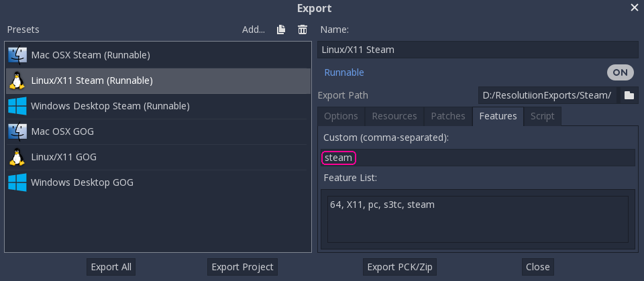Click the preset Name input field
The image size is (644, 281).
[477, 50]
